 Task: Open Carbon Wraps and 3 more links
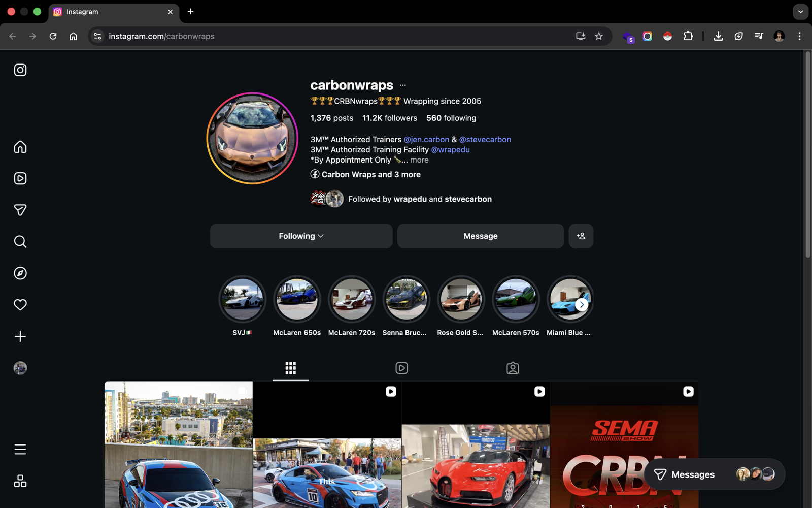tap(366, 174)
